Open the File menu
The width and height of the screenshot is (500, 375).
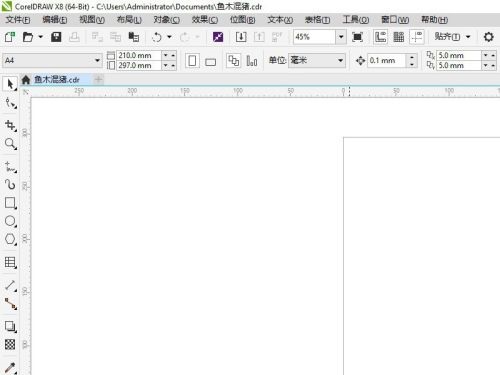point(18,20)
